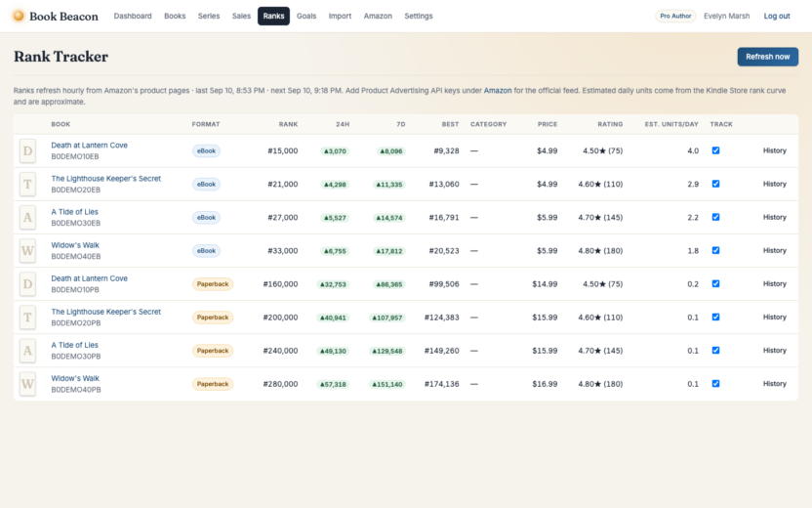The width and height of the screenshot is (812, 508).
Task: Toggle tracking for Lighthouse Keeper's Secret eBook
Action: point(715,184)
